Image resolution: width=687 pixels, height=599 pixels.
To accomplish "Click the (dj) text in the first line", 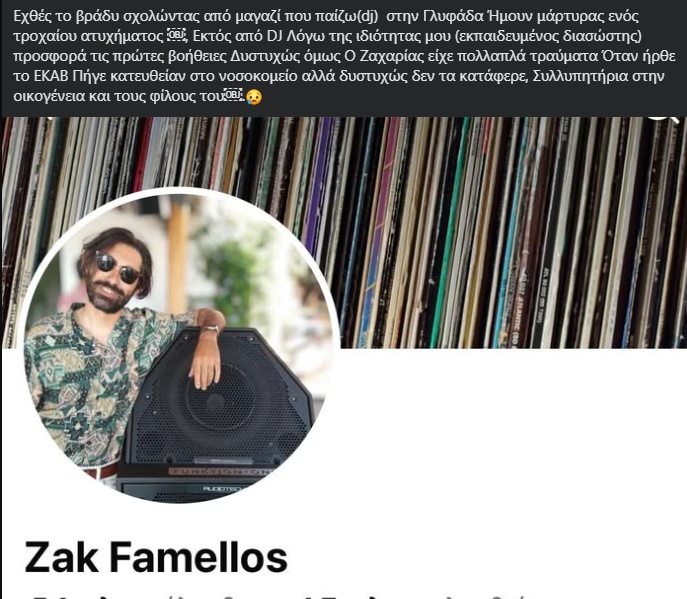I will point(368,16).
